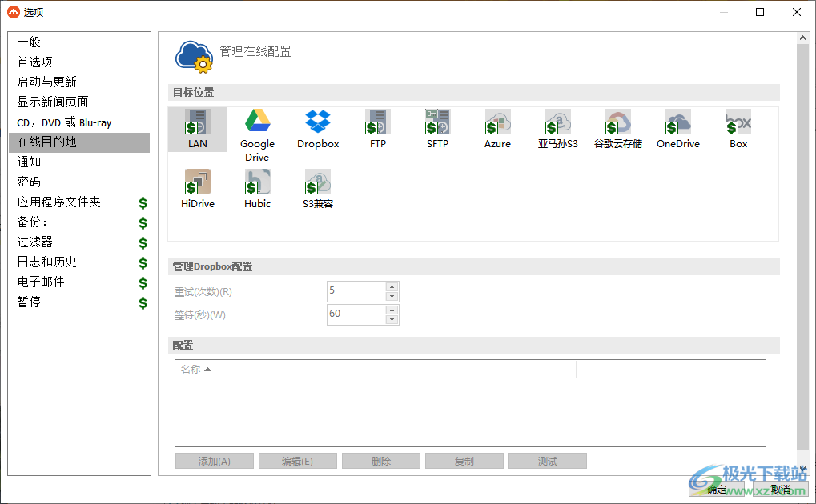Click the scrollbar up arrow
This screenshot has height=504, width=816.
(x=802, y=38)
